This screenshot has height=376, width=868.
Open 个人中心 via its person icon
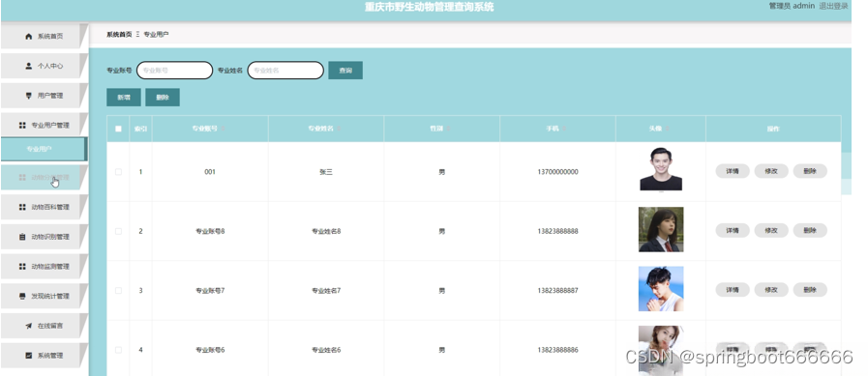click(x=29, y=66)
